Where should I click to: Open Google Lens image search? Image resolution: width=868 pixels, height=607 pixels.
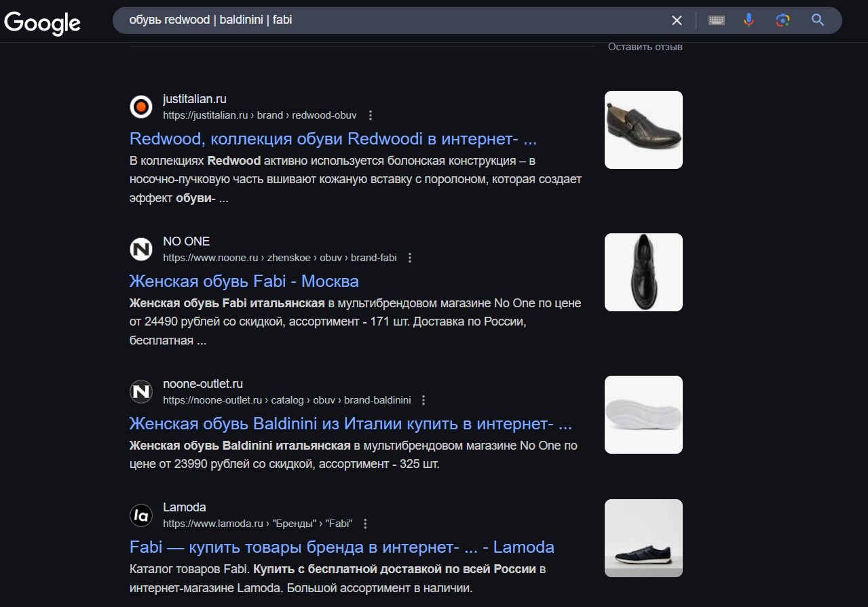pos(782,20)
